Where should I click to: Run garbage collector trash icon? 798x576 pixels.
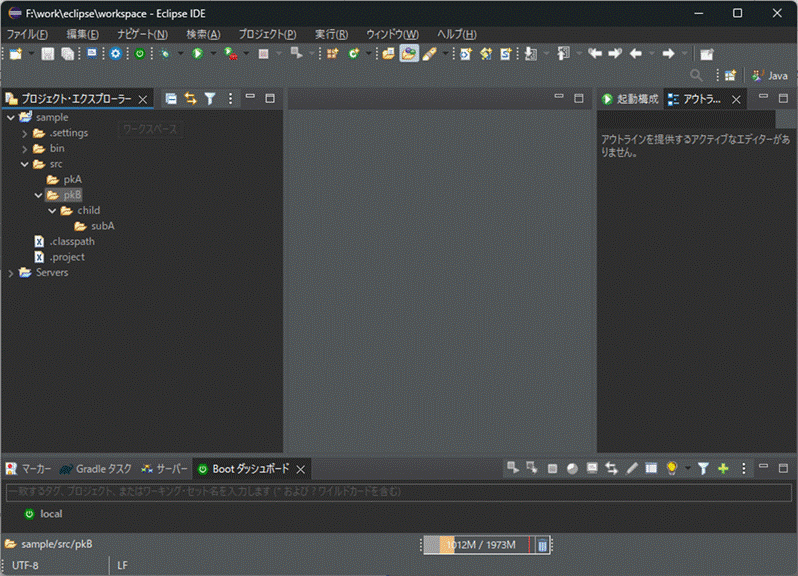pos(543,545)
